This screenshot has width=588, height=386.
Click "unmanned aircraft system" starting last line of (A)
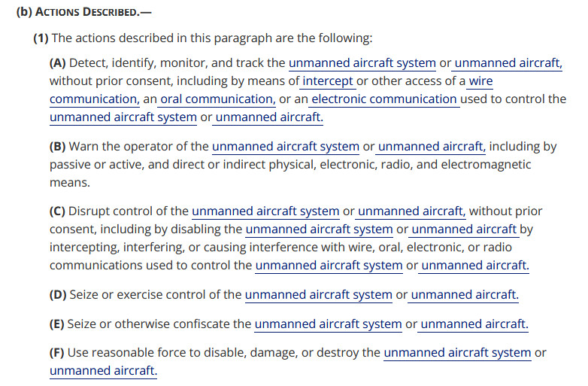[x=123, y=117]
